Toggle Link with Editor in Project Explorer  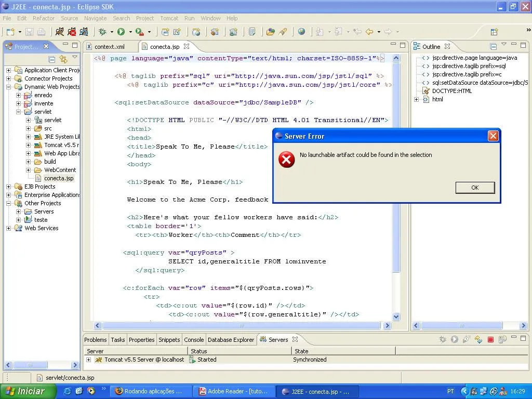coord(63,59)
